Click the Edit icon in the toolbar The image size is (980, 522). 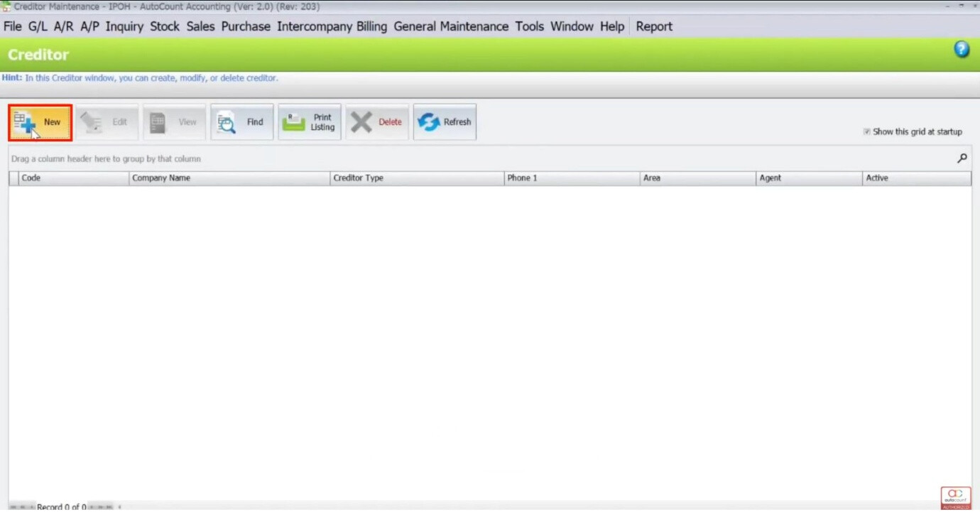[x=107, y=121]
